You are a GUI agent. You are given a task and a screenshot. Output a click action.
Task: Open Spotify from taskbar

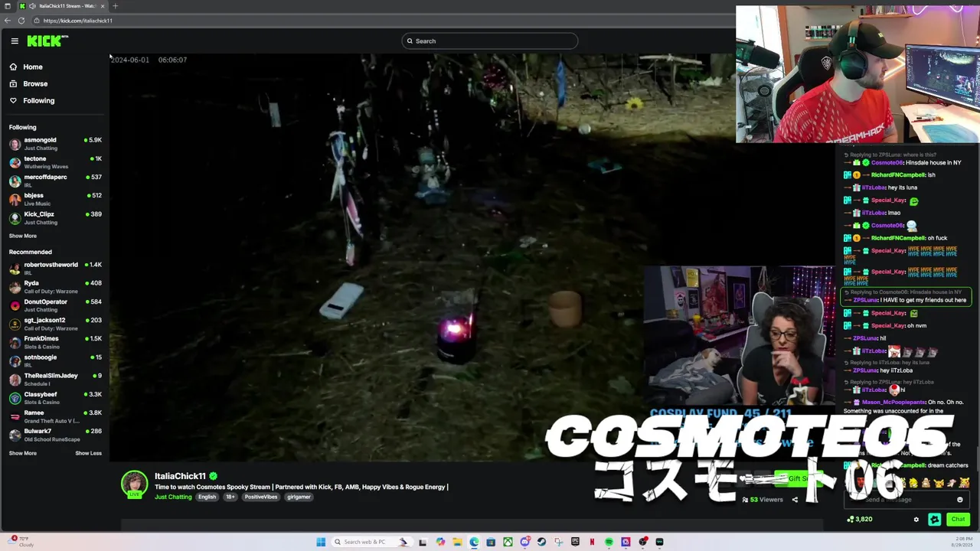tap(609, 542)
